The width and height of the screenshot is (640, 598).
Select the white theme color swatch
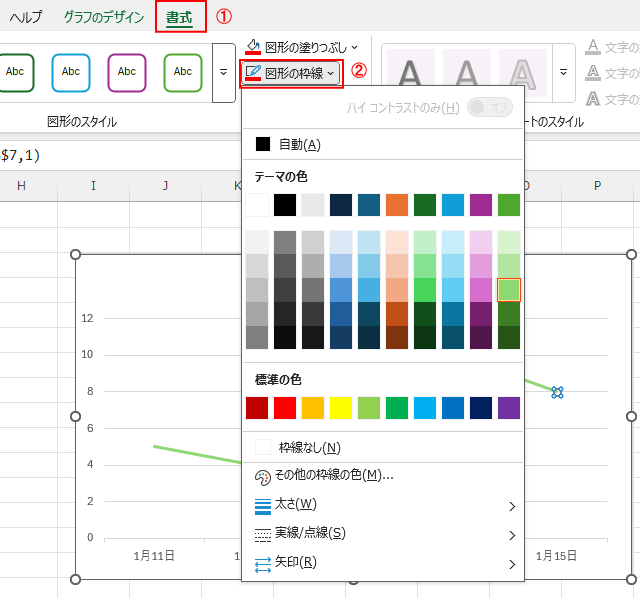(257, 205)
